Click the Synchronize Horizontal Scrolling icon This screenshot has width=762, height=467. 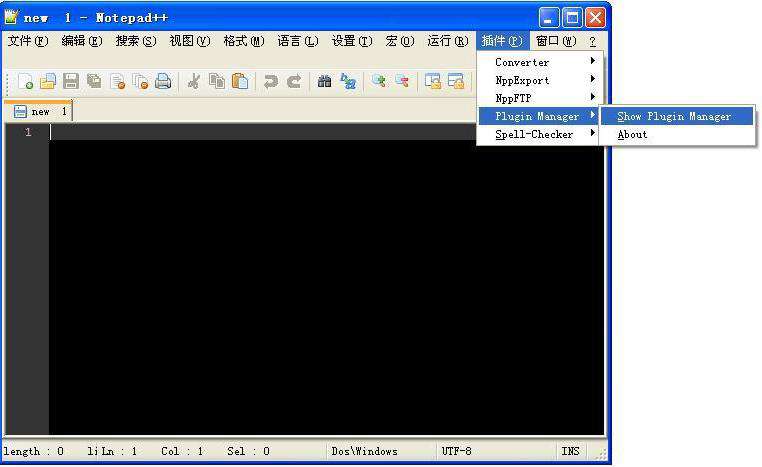tap(456, 81)
